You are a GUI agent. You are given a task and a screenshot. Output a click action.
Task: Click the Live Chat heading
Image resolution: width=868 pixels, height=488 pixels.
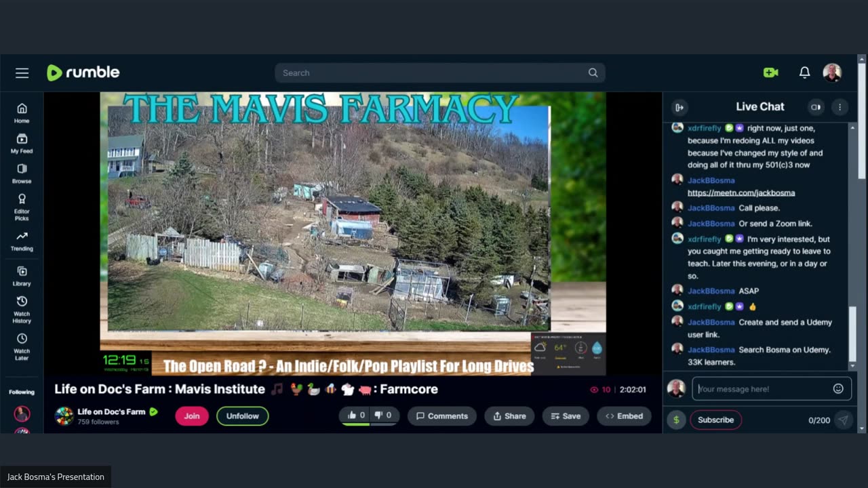pyautogui.click(x=760, y=106)
